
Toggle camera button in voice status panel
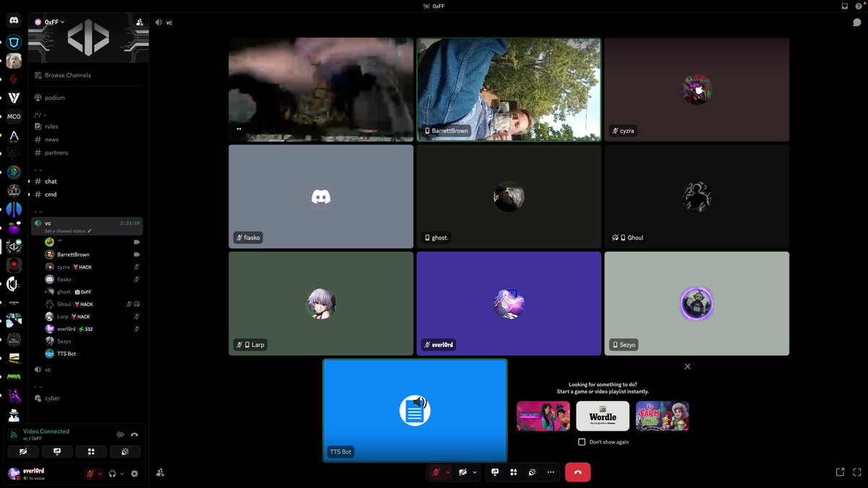pos(24,451)
